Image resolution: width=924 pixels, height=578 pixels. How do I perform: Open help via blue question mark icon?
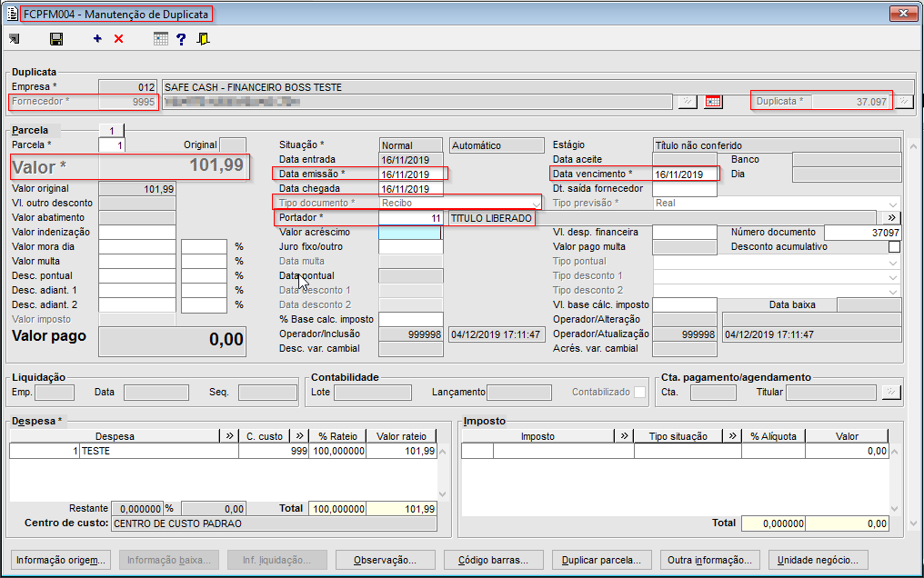pos(181,39)
